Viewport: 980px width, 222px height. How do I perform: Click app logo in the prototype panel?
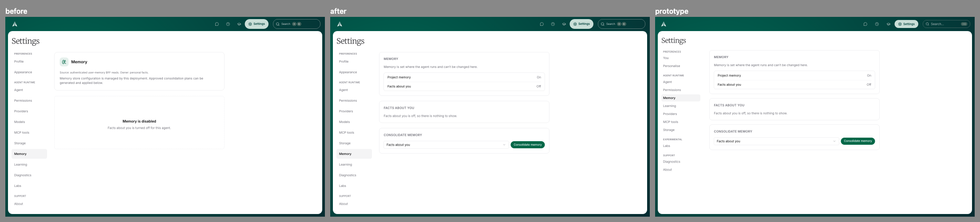(x=664, y=24)
